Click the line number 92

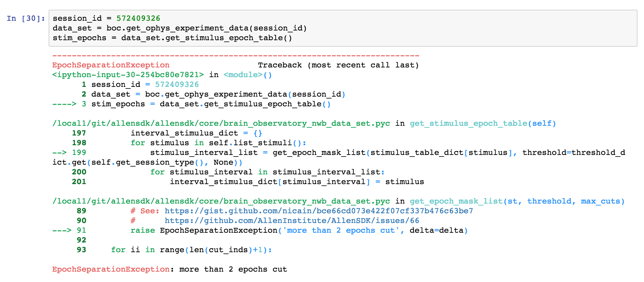click(81, 240)
